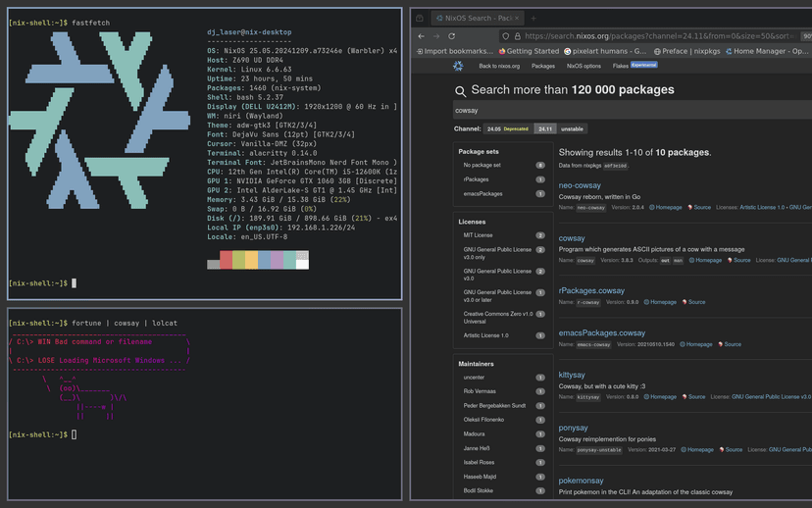Select the deprecated 24.05 channel
The height and width of the screenshot is (508, 812).
coord(507,128)
